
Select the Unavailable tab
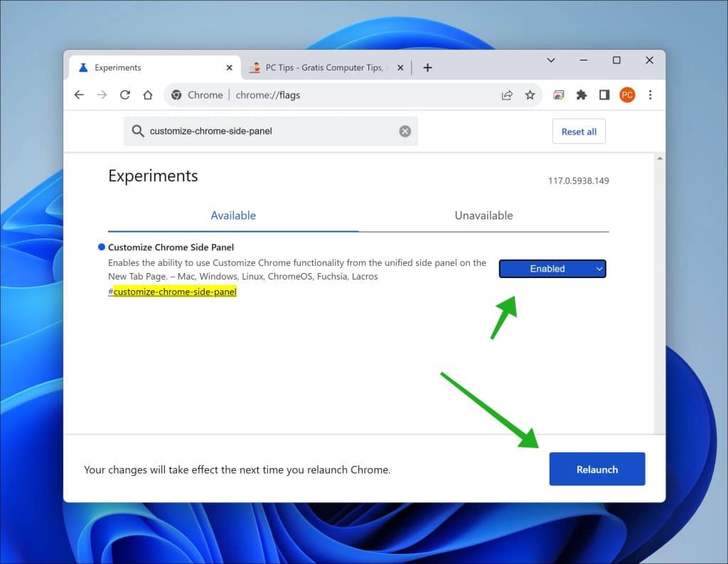pyautogui.click(x=483, y=216)
